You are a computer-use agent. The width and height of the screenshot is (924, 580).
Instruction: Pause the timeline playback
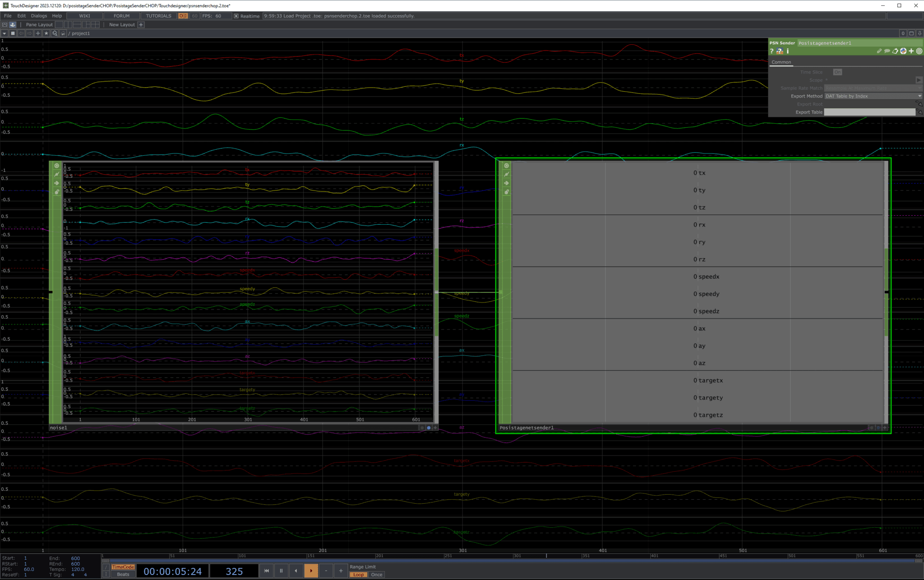[281, 571]
